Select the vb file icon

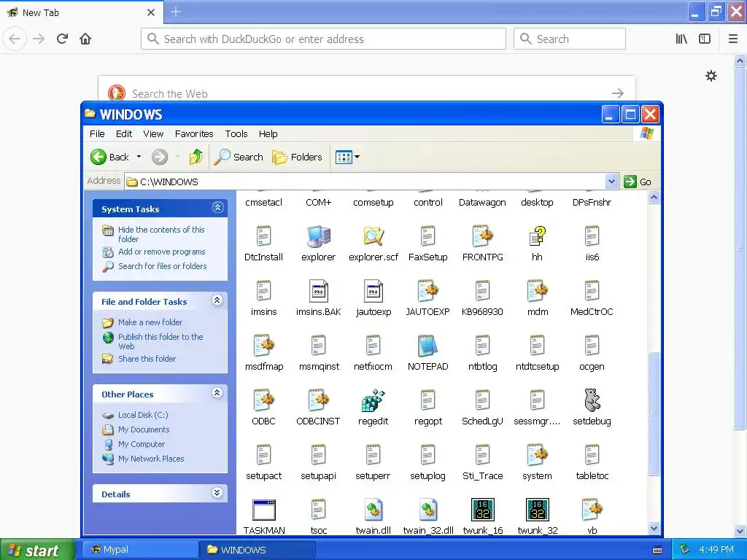(x=592, y=510)
